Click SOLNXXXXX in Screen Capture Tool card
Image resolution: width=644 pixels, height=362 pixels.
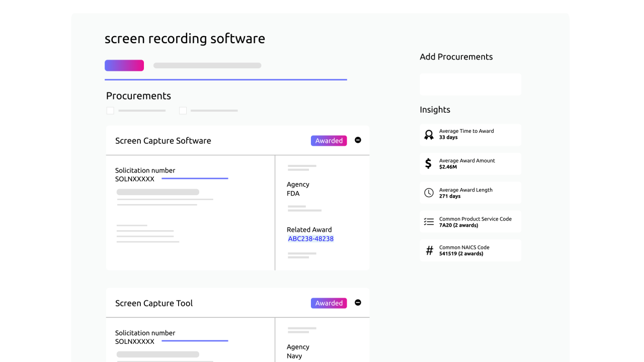point(135,341)
